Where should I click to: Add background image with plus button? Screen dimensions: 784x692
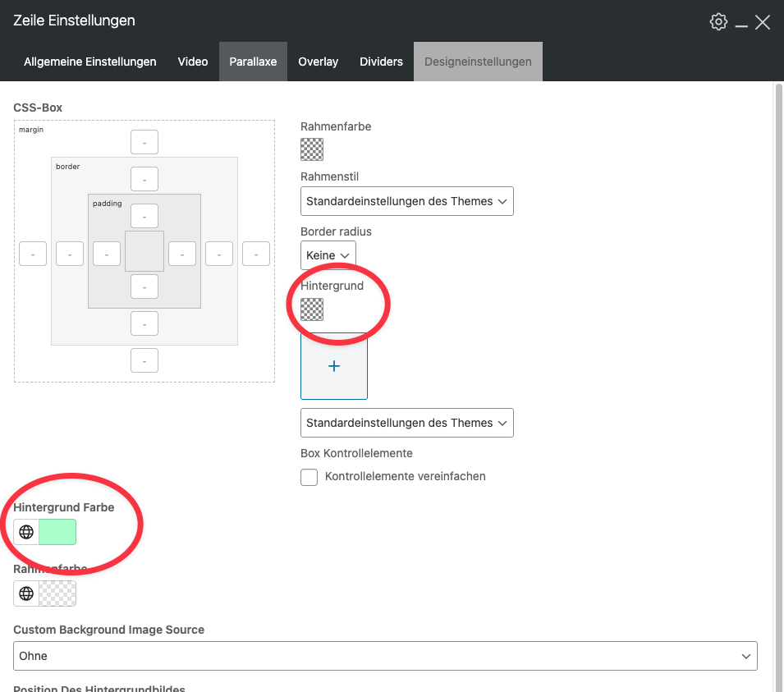pyautogui.click(x=334, y=366)
